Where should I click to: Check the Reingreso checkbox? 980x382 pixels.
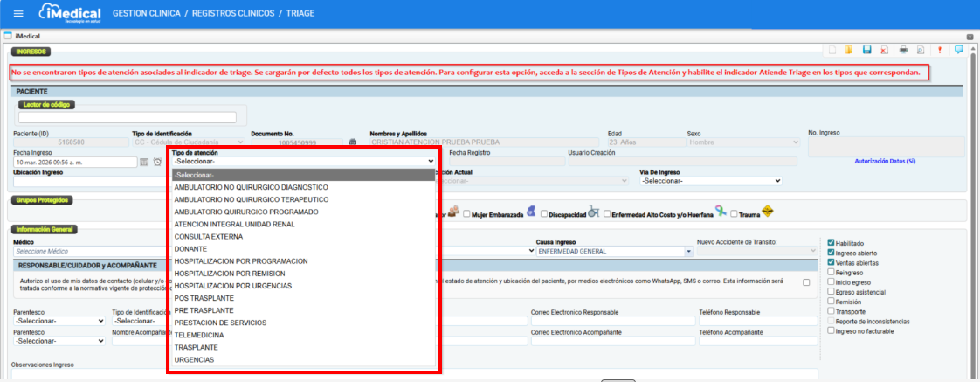(x=832, y=273)
